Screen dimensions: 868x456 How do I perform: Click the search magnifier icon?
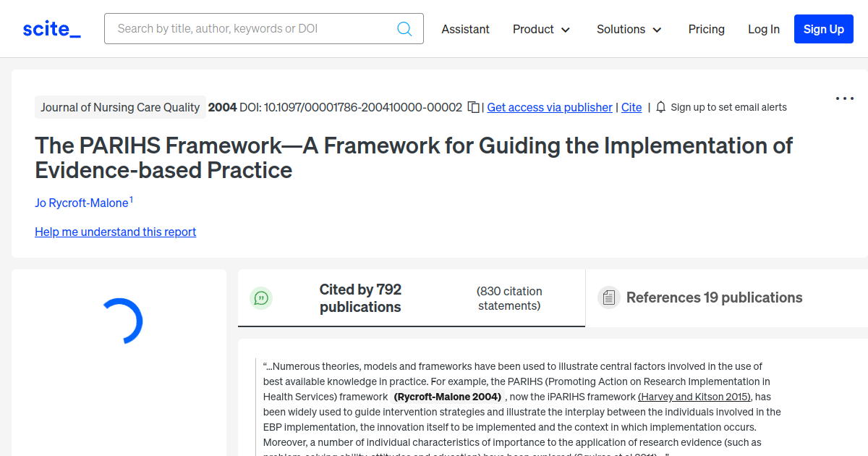coord(404,29)
